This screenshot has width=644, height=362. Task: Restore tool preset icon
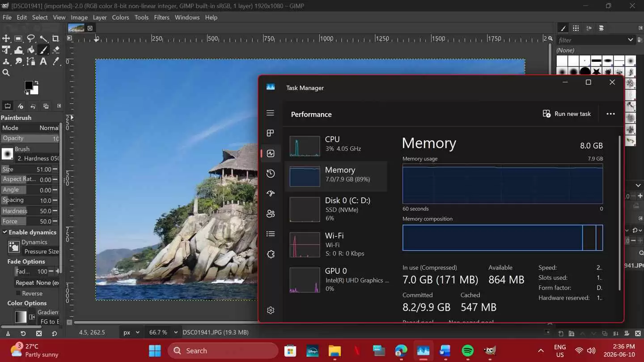point(23,333)
